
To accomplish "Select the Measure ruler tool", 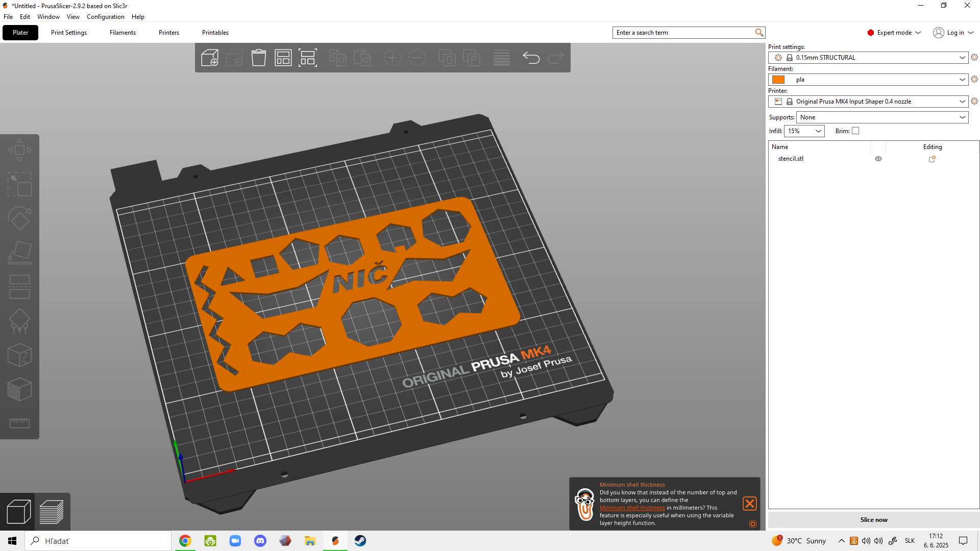I will coord(19,423).
